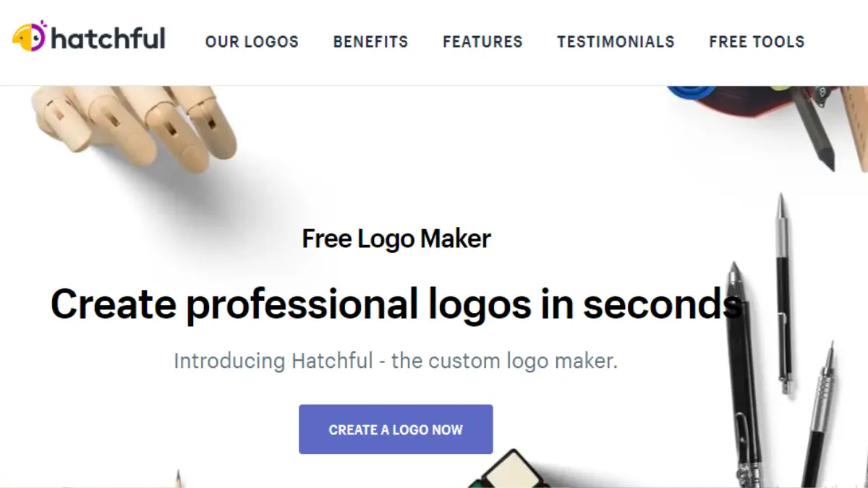Jump to the Features section

point(482,42)
